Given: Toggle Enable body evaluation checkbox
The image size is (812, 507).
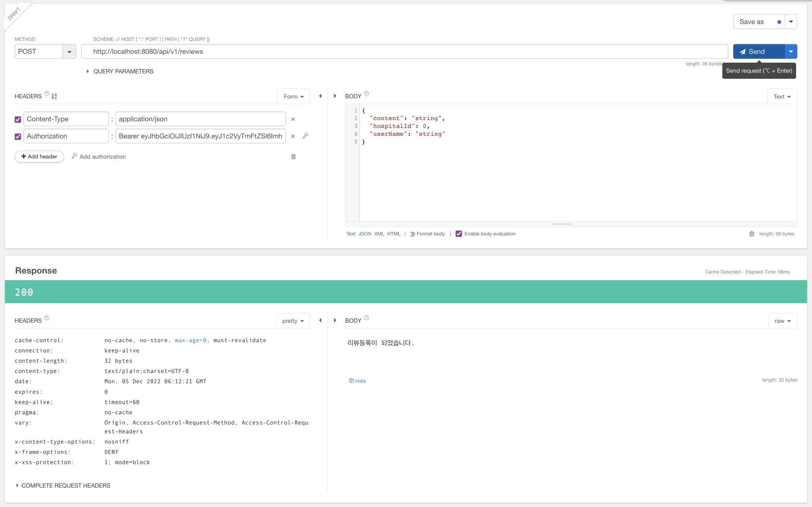Looking at the screenshot, I should click(x=459, y=234).
